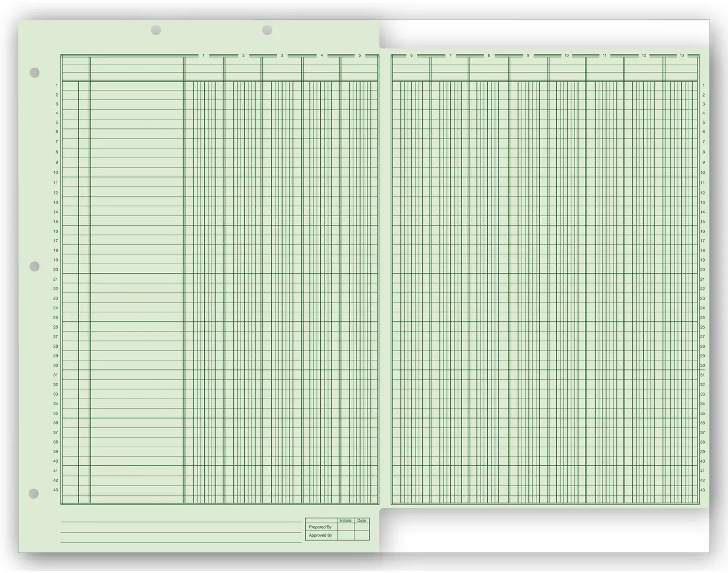Select row number 43 on left margin
The image size is (728, 573).
(x=55, y=490)
